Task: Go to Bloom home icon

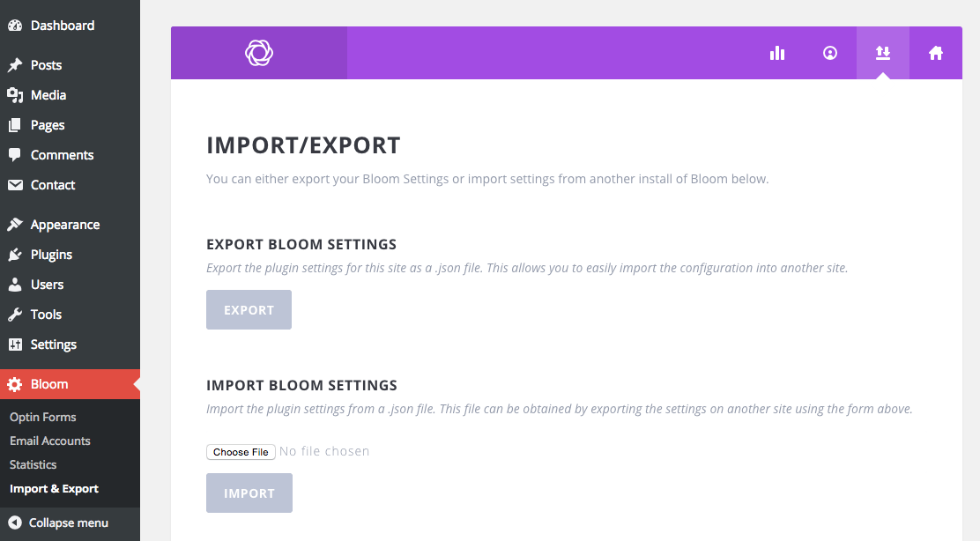Action: [936, 53]
